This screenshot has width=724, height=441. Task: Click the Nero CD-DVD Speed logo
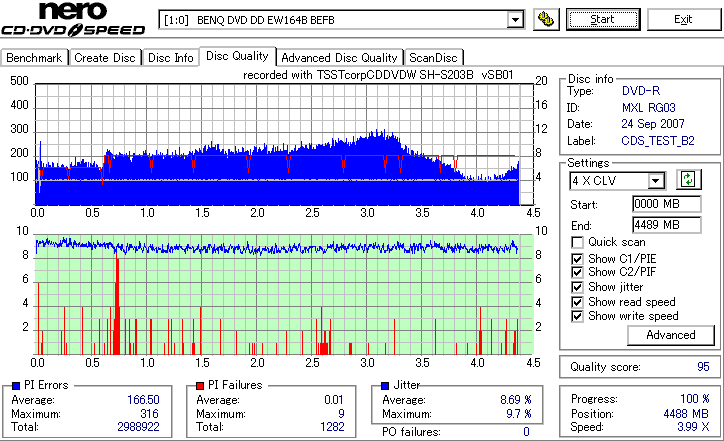pos(73,19)
